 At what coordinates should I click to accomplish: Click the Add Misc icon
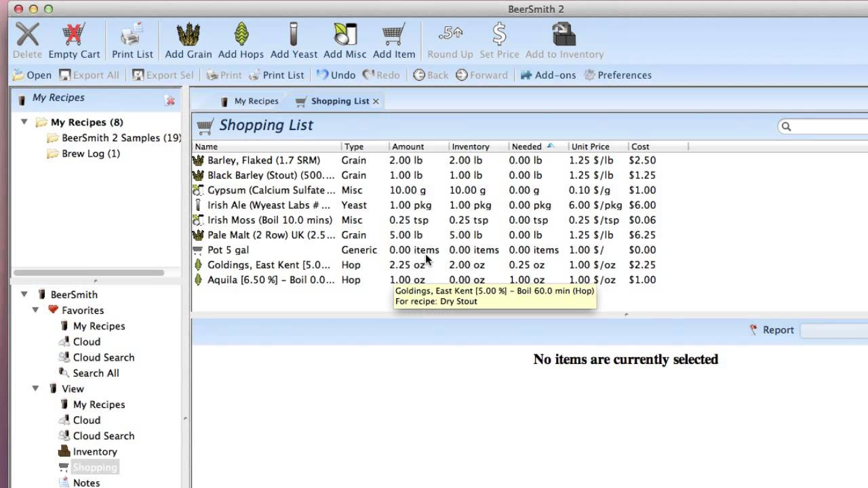(x=346, y=35)
